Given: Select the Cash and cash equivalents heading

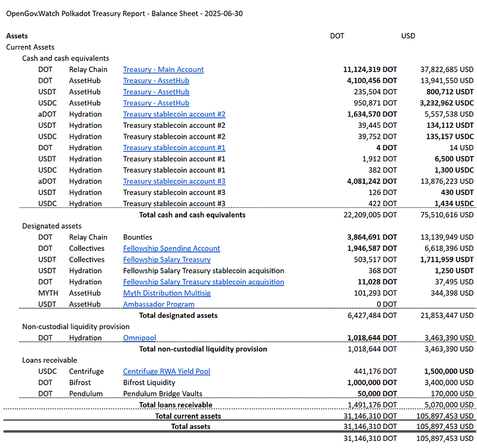Looking at the screenshot, I should pos(66,59).
